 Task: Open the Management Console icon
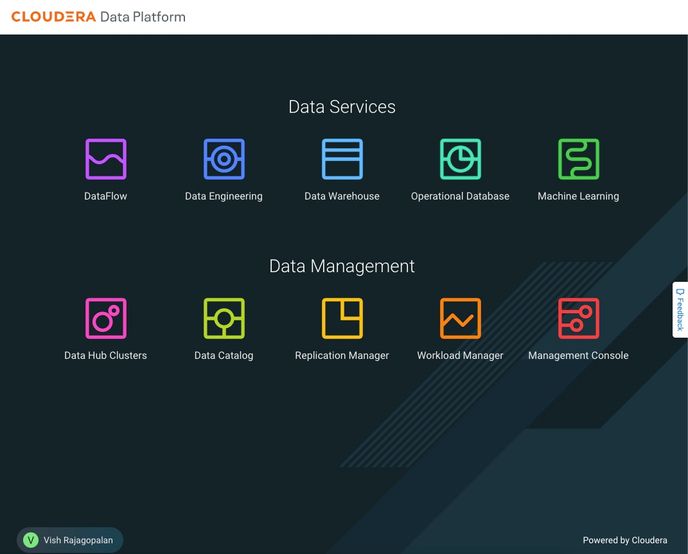tap(578, 318)
